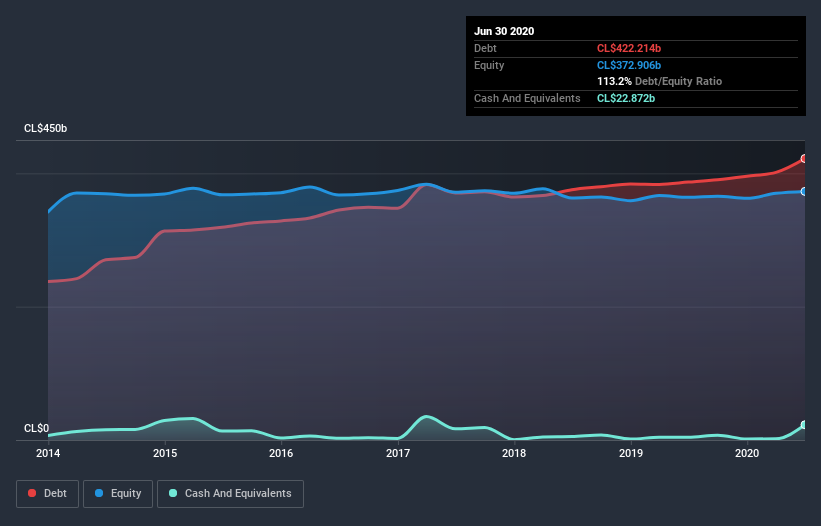Toggle the Debt legend button
Image resolution: width=821 pixels, height=526 pixels.
[47, 494]
